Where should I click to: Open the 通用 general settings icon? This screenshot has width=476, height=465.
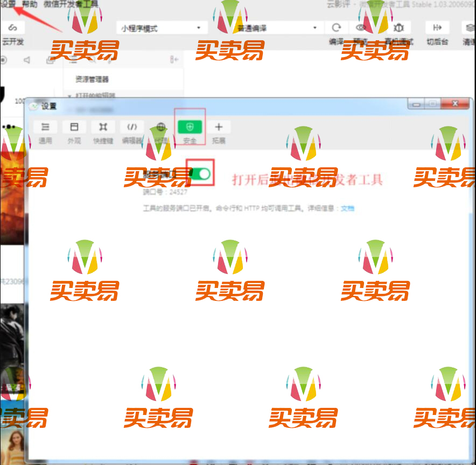pyautogui.click(x=45, y=127)
